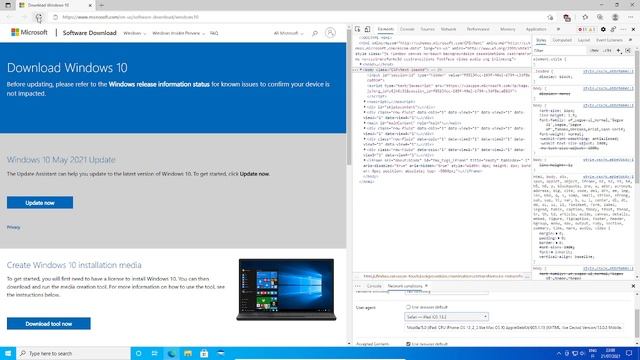Open Edge settings and more menu
The height and width of the screenshot is (360, 640).
tap(631, 17)
